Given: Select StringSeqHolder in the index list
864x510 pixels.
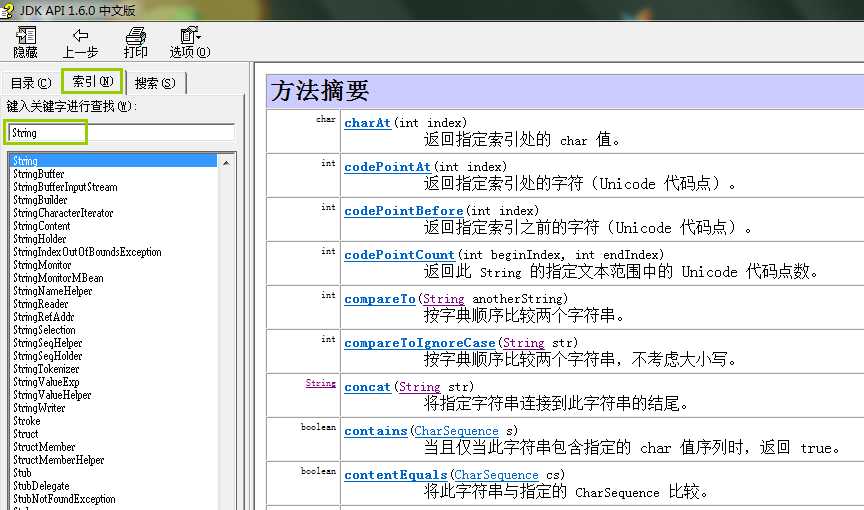Looking at the screenshot, I should (47, 356).
